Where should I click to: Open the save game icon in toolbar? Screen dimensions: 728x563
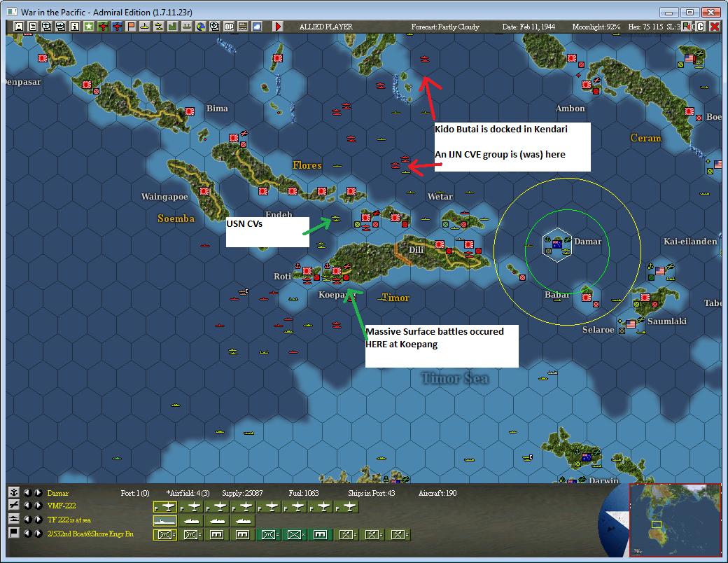tap(19, 27)
